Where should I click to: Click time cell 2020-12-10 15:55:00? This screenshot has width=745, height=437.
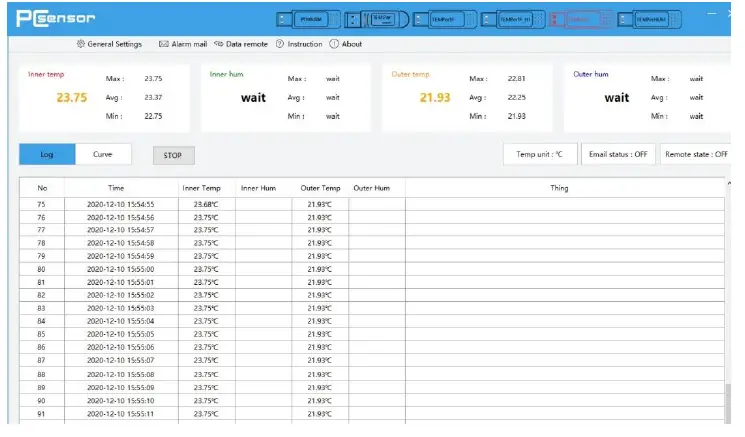pos(121,269)
